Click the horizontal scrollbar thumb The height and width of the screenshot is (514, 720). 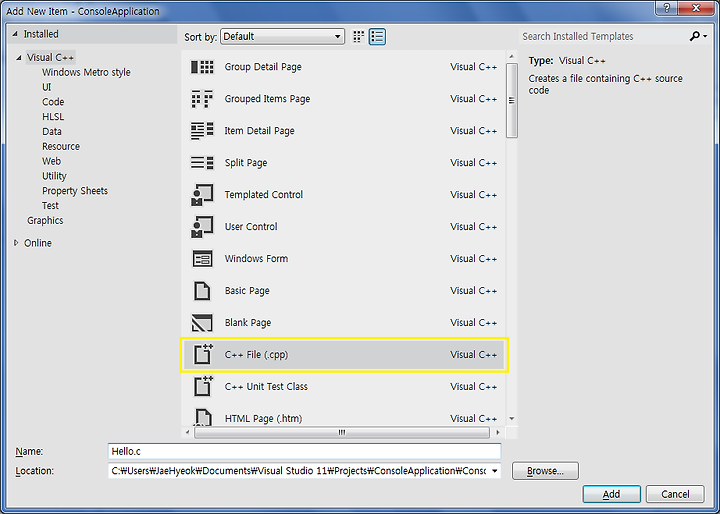point(342,432)
